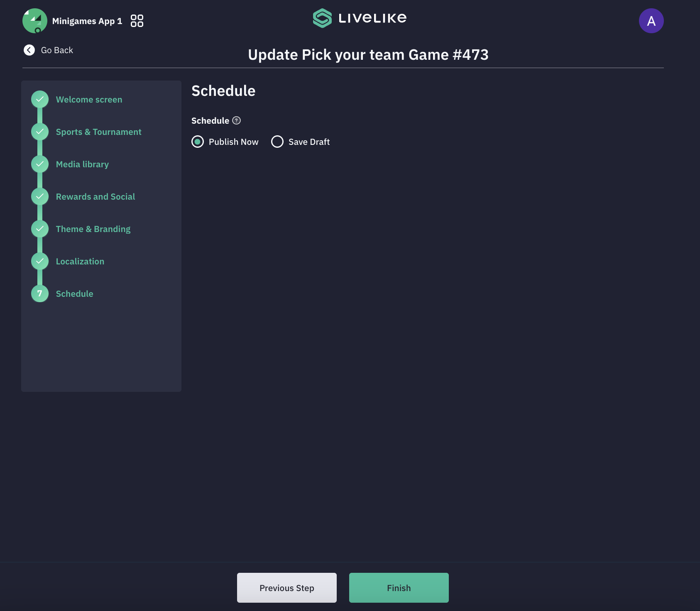Click the LiveLike logo
Screen dimensions: 700x611
tap(360, 18)
